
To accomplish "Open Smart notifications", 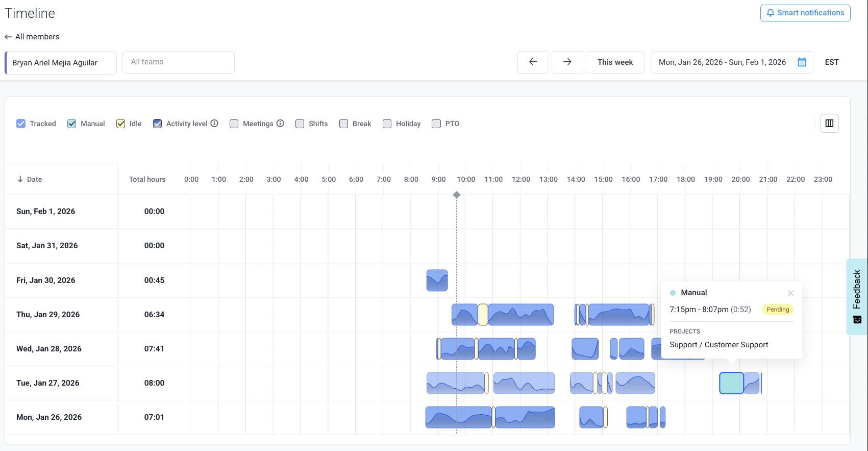I will [x=805, y=13].
